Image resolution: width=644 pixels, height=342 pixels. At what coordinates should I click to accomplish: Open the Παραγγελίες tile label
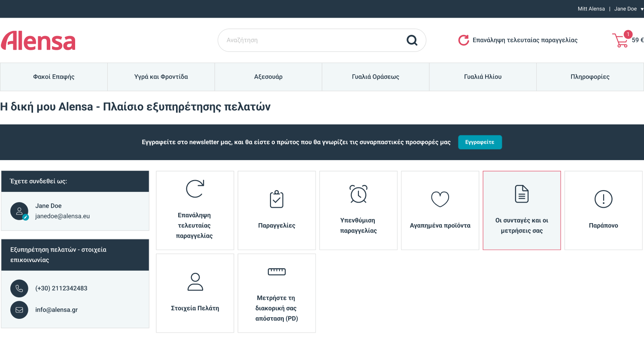pyautogui.click(x=276, y=226)
